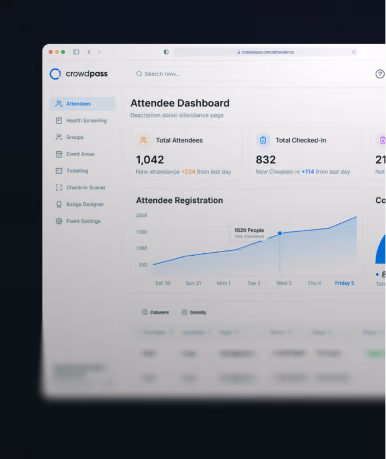Click the 832 checked-in value
The width and height of the screenshot is (386, 459).
tap(266, 160)
